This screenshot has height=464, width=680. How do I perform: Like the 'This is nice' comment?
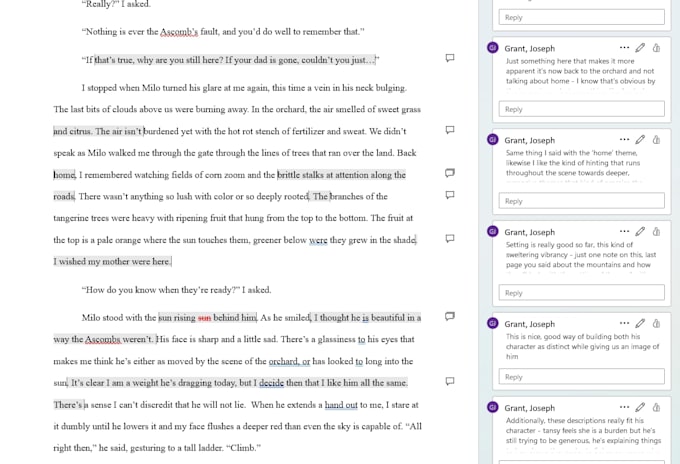pos(657,323)
